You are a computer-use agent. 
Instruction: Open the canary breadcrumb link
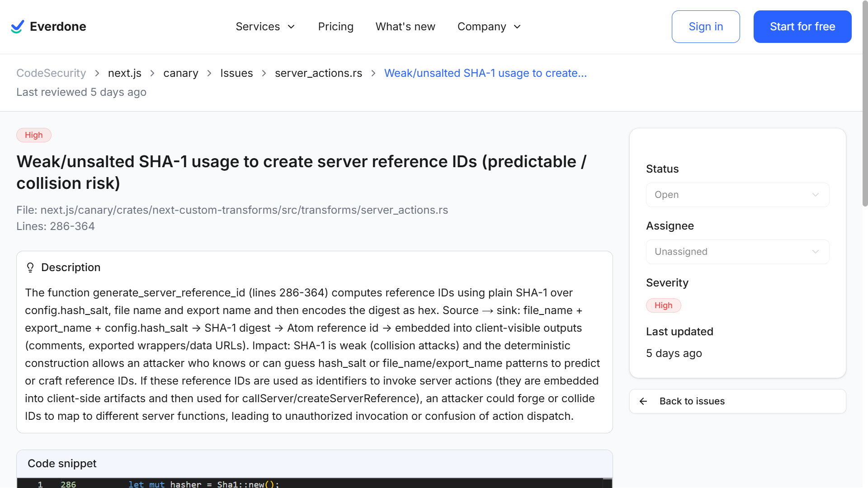[180, 73]
